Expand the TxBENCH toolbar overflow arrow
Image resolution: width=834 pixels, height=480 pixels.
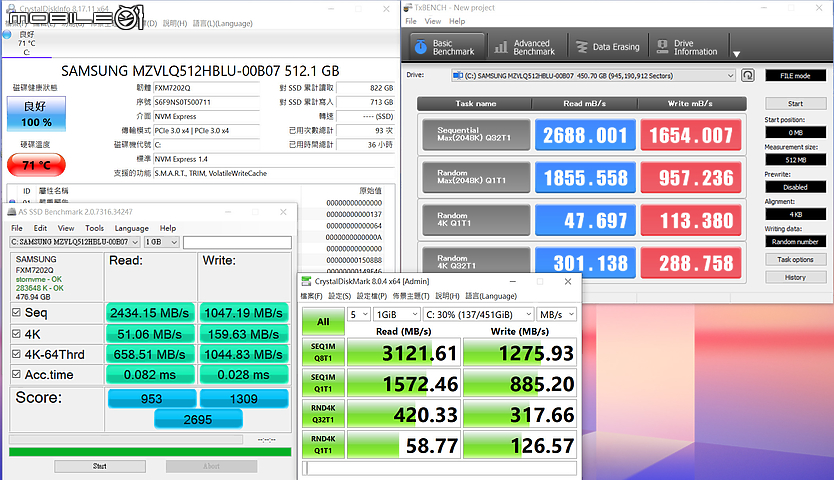737,54
